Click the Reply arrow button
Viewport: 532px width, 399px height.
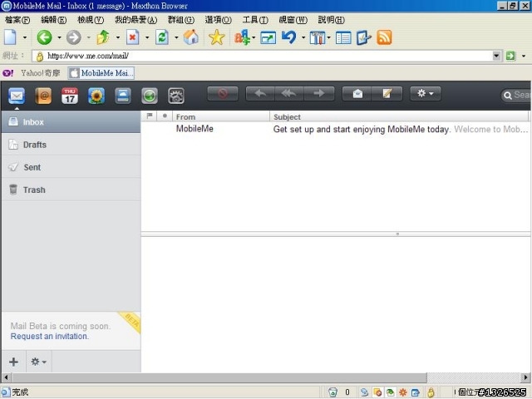pos(260,93)
